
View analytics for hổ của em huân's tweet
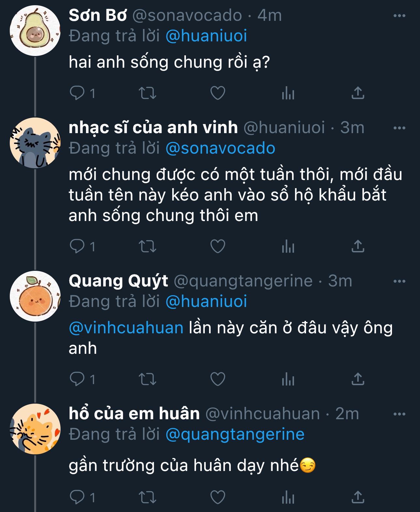(x=288, y=497)
